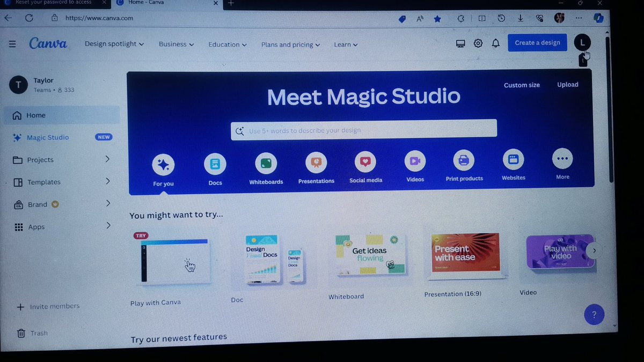Viewport: 644px width, 362px height.
Task: Select the Presentations category icon
Action: point(316,162)
